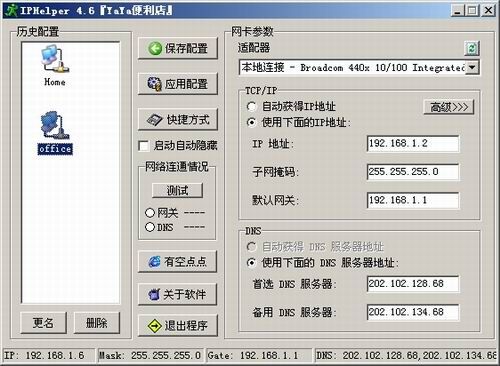Open 有空点点 web link button

pyautogui.click(x=177, y=262)
